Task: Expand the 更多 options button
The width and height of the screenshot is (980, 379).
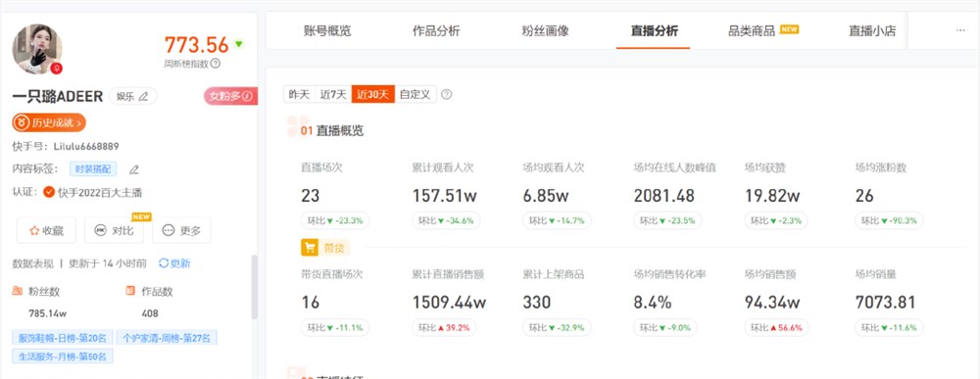Action: click(x=182, y=230)
